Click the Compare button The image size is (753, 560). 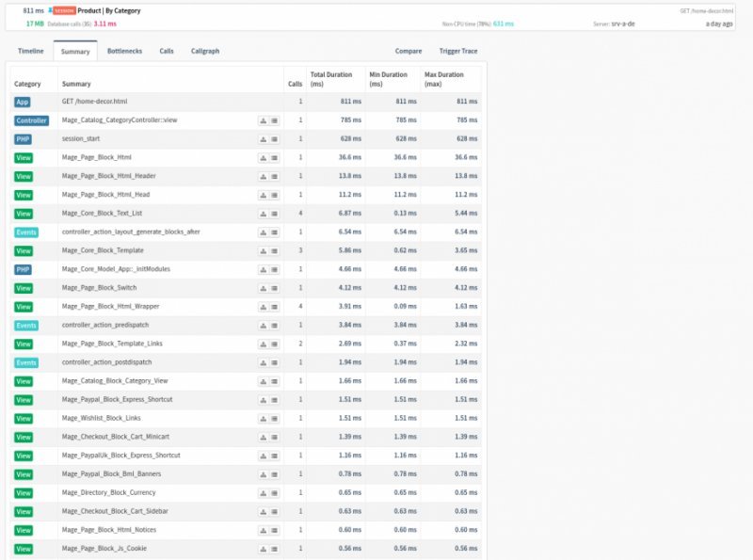(409, 51)
